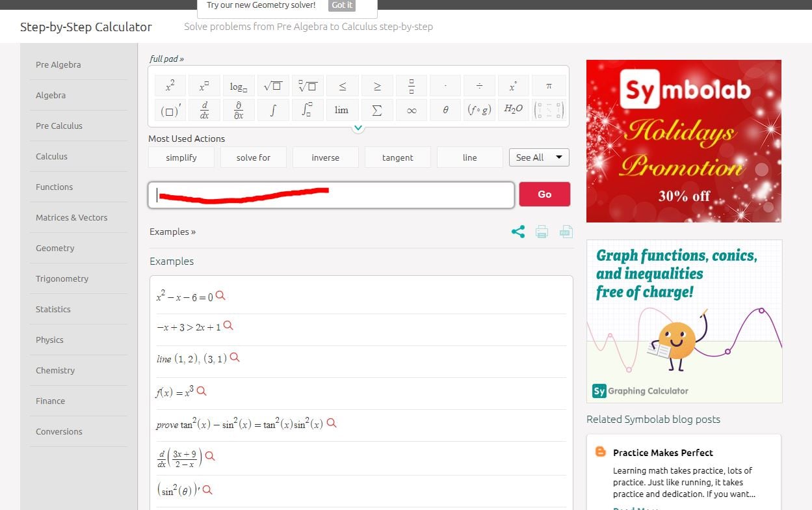Viewport: 812px width, 510px height.
Task: Insert the function composition symbol
Action: tap(479, 110)
